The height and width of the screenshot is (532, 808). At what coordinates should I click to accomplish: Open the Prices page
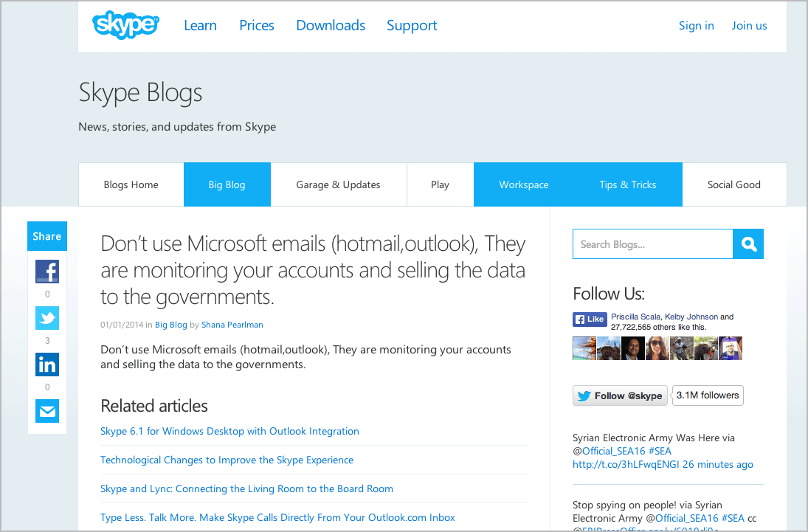[257, 25]
